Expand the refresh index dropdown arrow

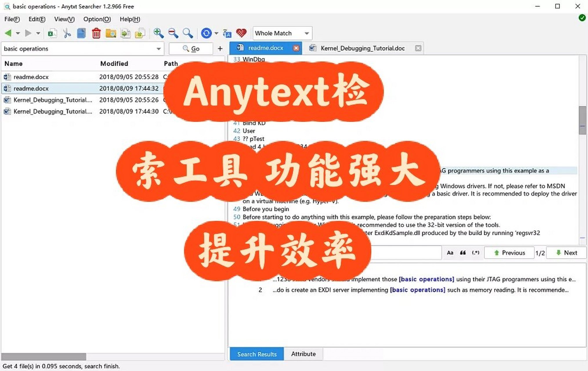216,33
